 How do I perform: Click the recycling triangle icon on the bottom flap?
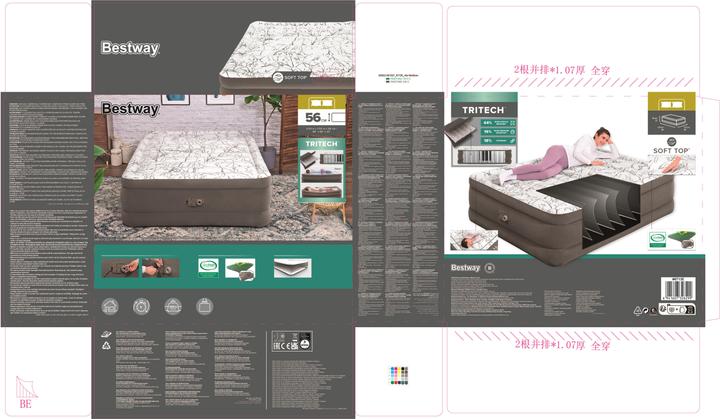pos(107,345)
